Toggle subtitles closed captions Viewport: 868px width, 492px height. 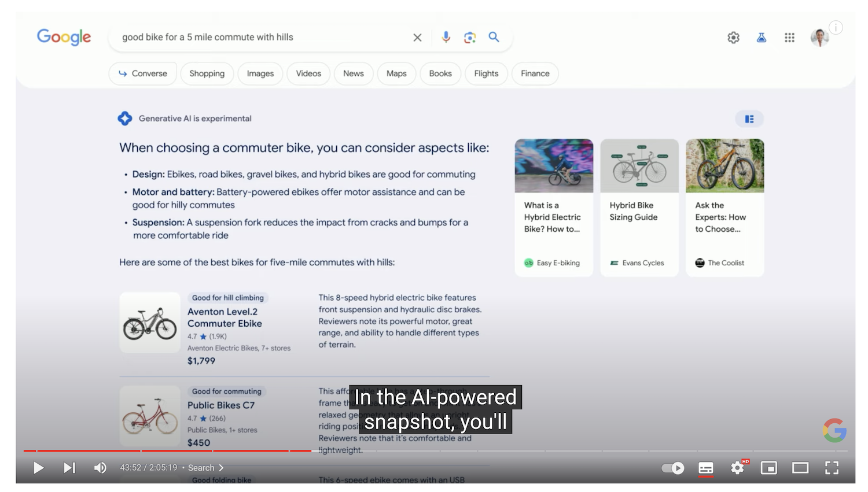pyautogui.click(x=705, y=468)
